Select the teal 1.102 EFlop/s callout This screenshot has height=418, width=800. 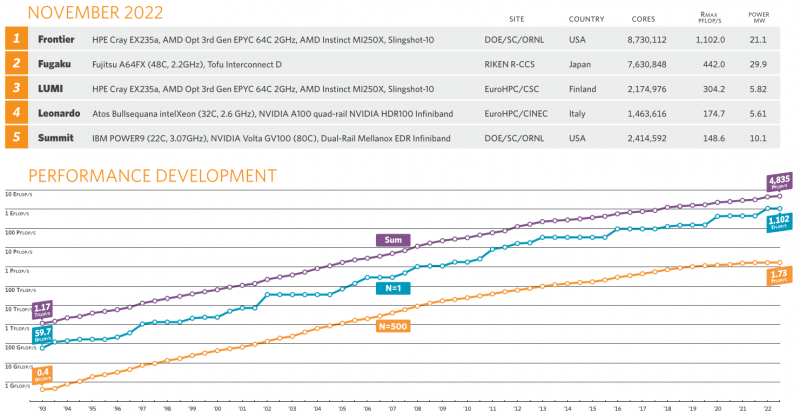[780, 223]
